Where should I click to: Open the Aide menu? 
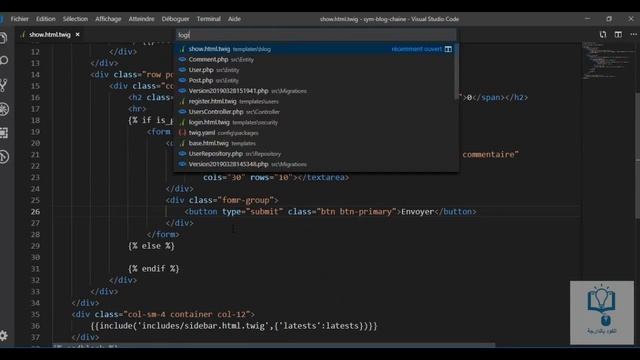[234, 19]
